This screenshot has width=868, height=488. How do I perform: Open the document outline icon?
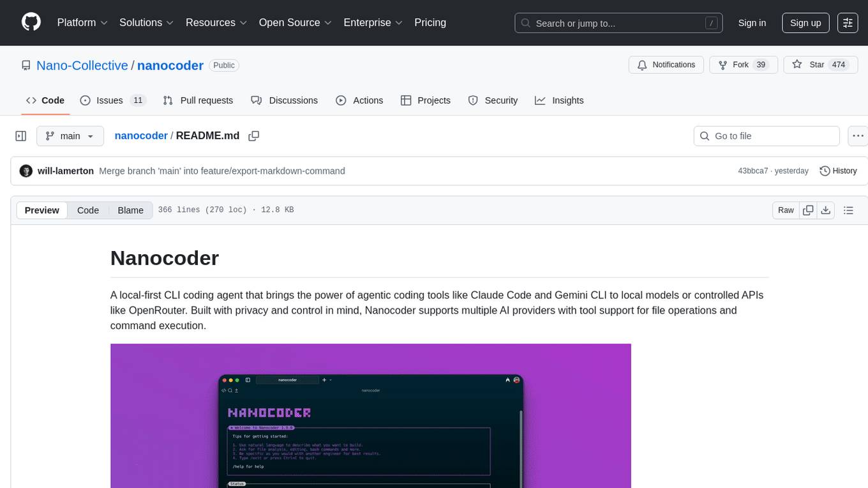coord(848,210)
